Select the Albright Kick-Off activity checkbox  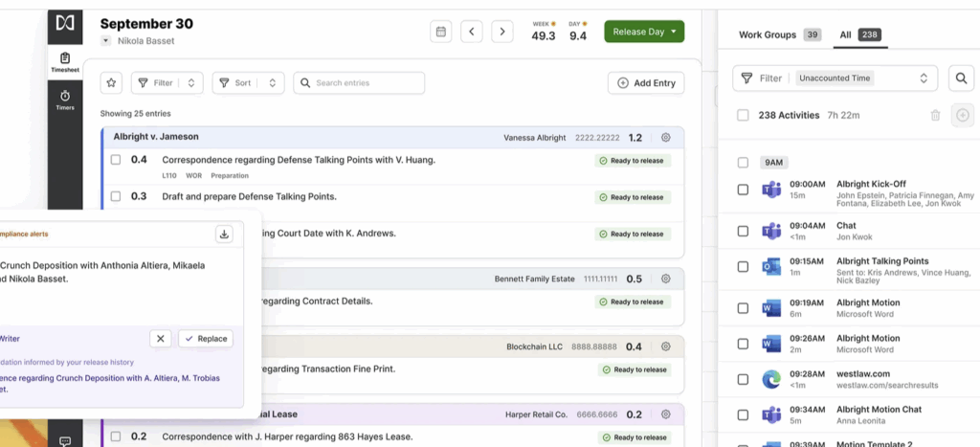point(743,190)
